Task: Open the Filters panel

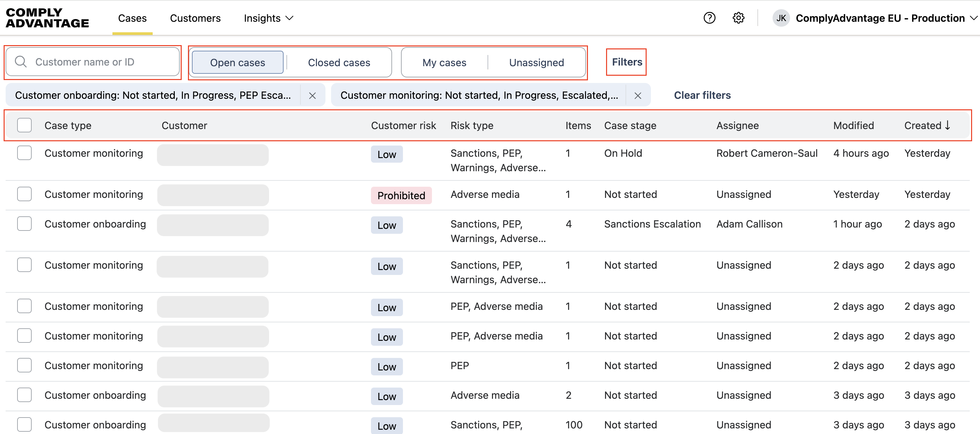Action: tap(627, 62)
